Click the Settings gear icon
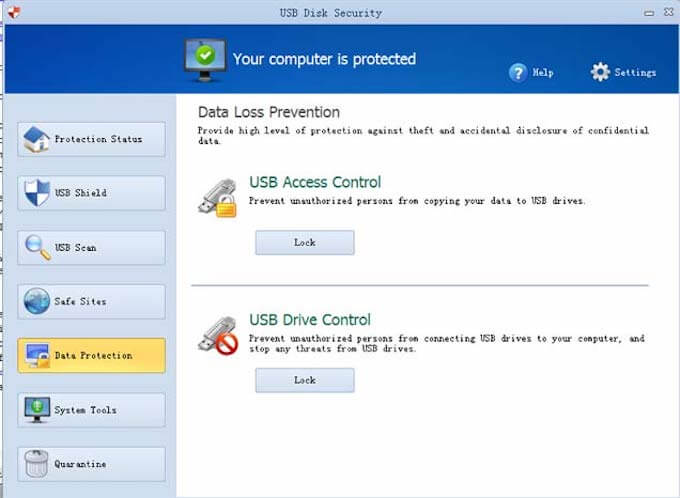The image size is (680, 498). (x=599, y=72)
